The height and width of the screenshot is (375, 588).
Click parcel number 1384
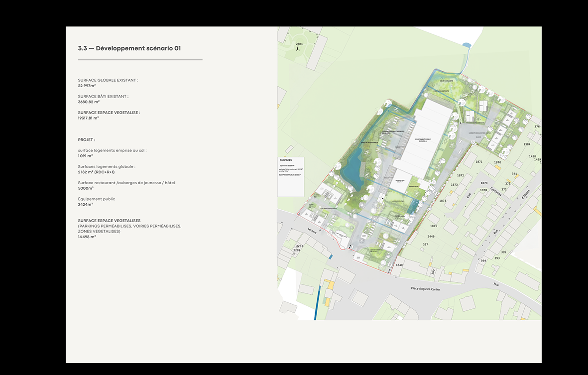527,144
